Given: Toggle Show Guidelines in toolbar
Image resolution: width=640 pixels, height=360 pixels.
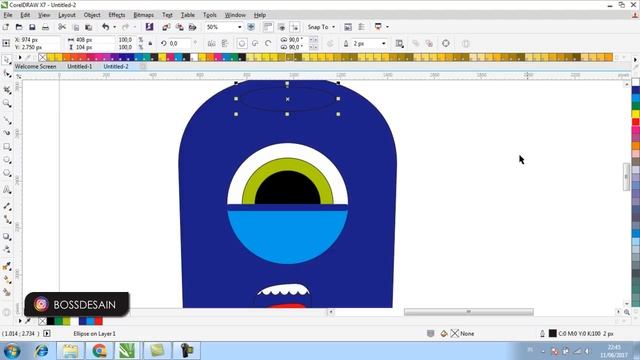Looking at the screenshot, I should 294,27.
